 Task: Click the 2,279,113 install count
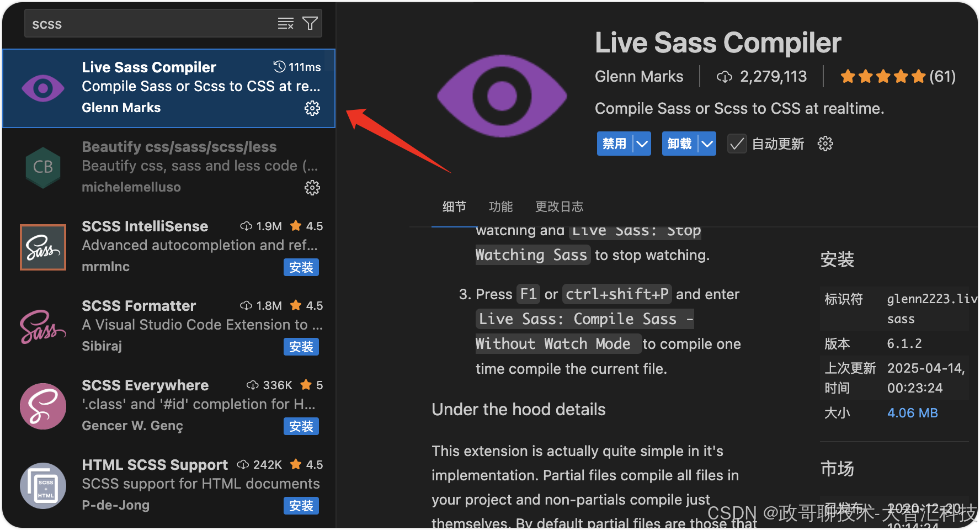(x=773, y=76)
